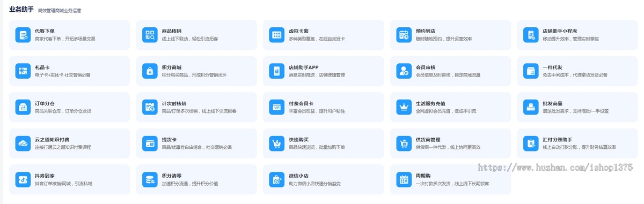The width and height of the screenshot is (644, 204).
Task: Click the 代客下单 order icon
Action: 23,35
